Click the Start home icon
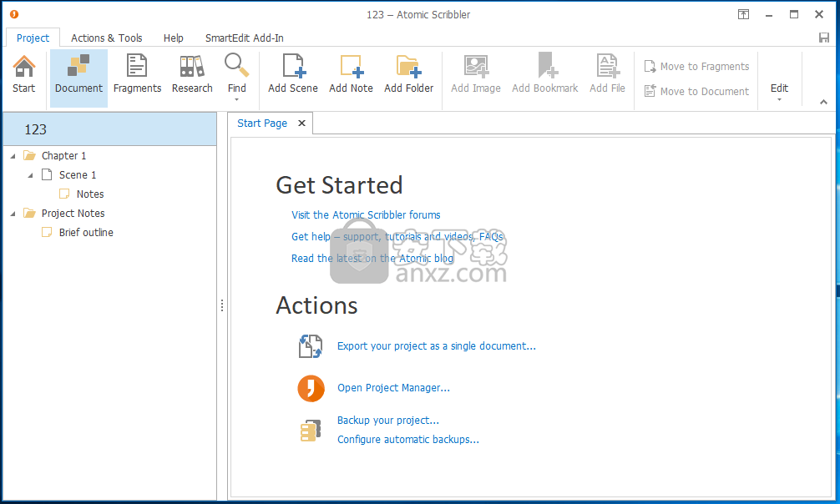The image size is (840, 504). tap(23, 67)
